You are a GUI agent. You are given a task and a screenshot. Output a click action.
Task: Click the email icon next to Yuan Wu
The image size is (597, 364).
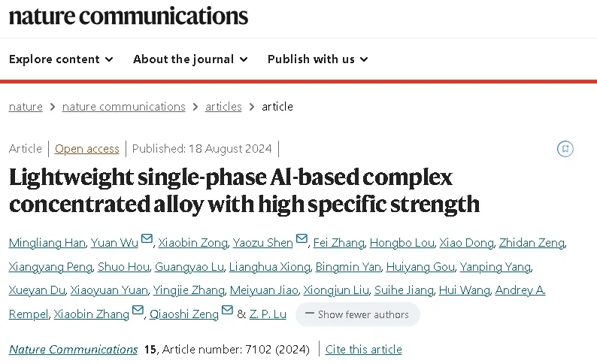tap(147, 238)
